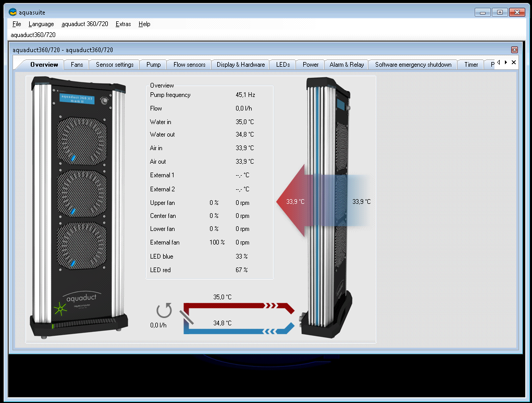Close the inner aquaduct360/720 window
The height and width of the screenshot is (403, 532).
click(x=514, y=50)
